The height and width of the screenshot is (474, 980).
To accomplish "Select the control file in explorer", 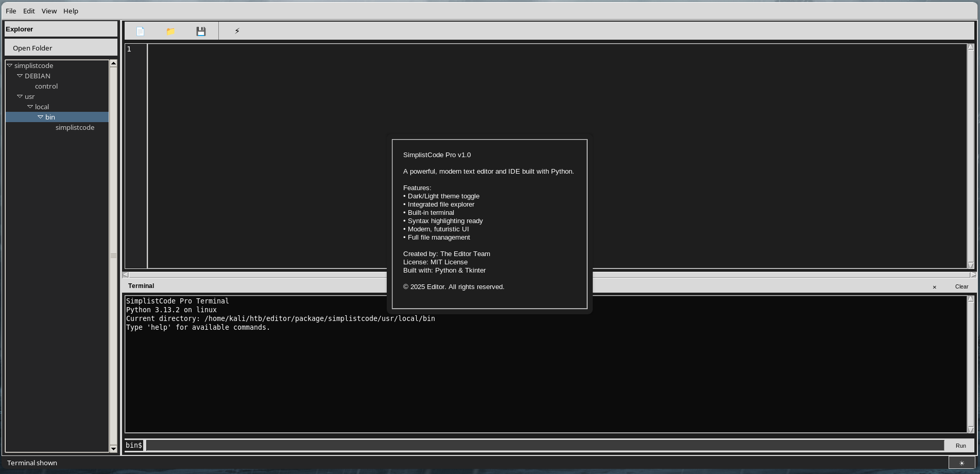I will pos(46,86).
